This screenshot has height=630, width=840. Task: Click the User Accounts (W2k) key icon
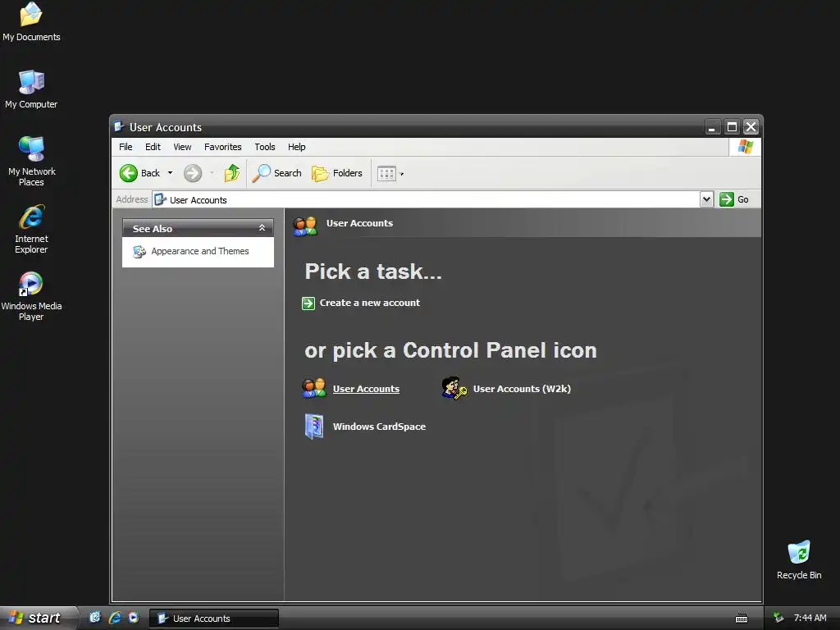click(x=454, y=388)
